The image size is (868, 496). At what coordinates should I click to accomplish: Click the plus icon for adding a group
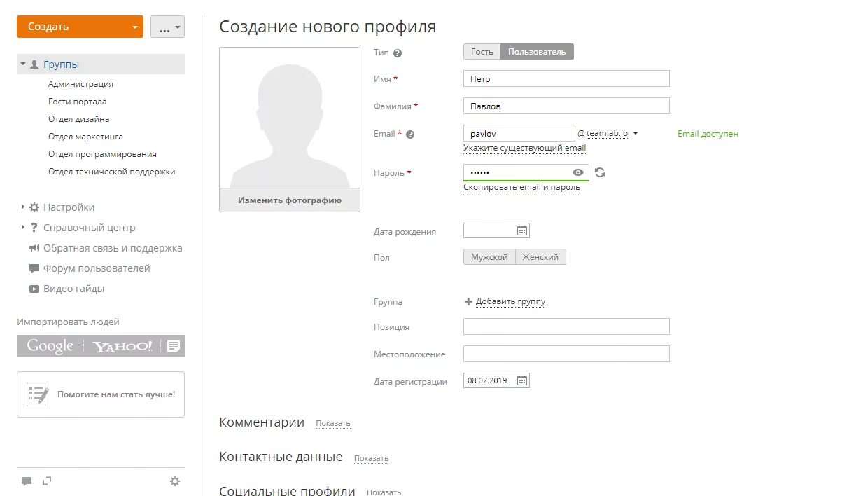tap(468, 302)
